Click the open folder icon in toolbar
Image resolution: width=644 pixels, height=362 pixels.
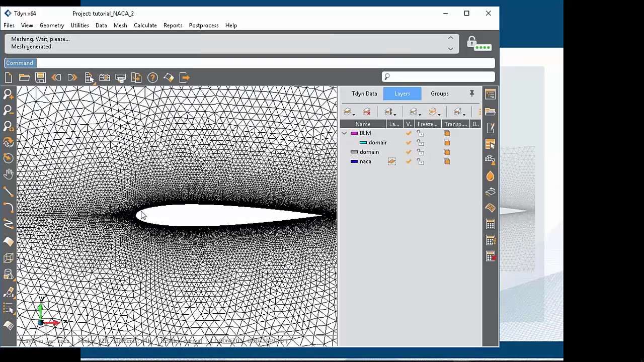tap(24, 77)
